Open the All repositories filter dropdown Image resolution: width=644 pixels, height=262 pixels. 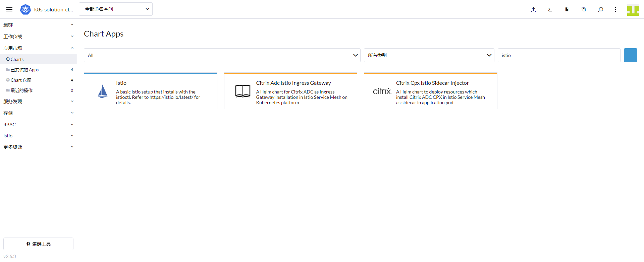pos(222,55)
